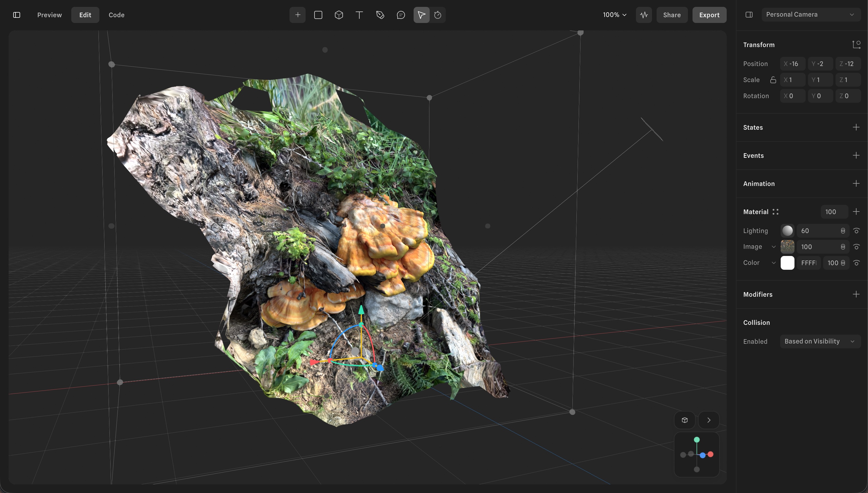Add a new State with plus icon
868x493 pixels.
point(856,127)
